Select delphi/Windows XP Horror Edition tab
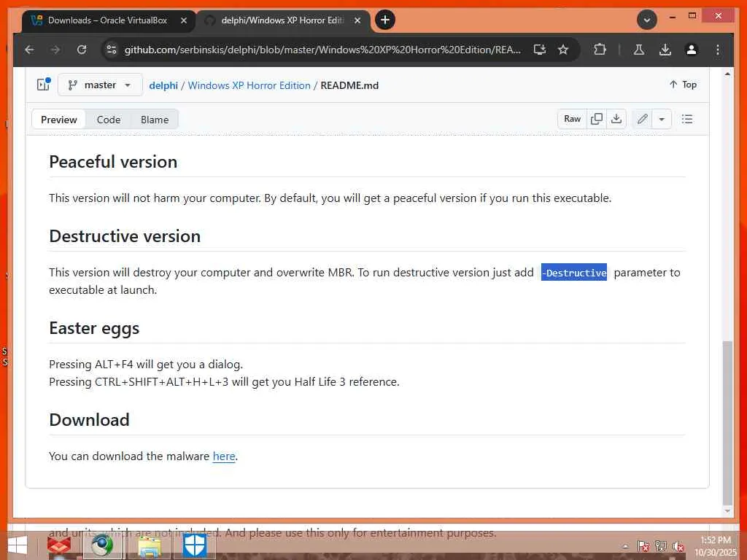Image resolution: width=747 pixels, height=560 pixels. coord(281,20)
